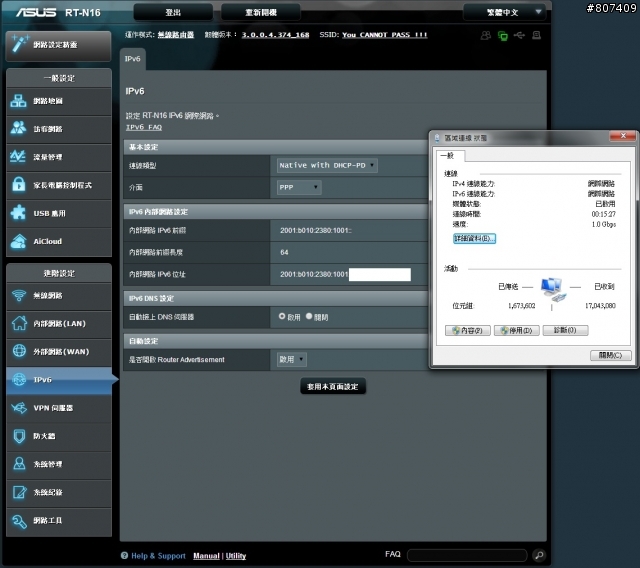Open Guest Network icon in sidebar

tap(18, 128)
